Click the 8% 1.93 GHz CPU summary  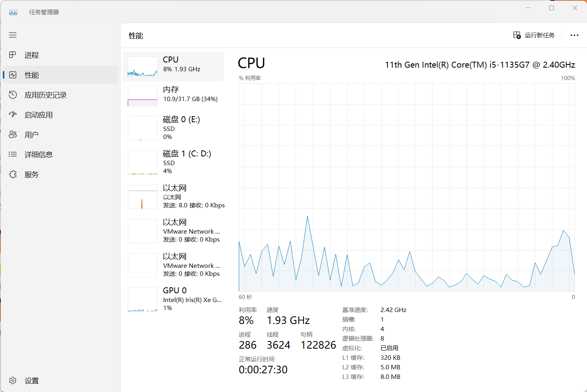coord(182,69)
